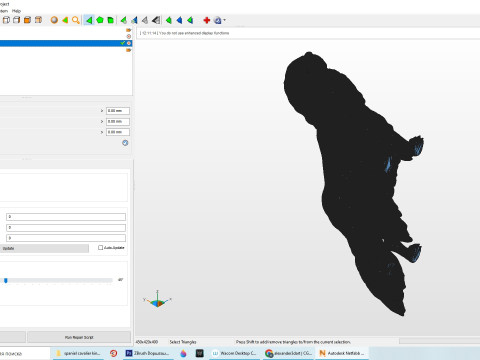Switch to Wacom Desktop Center in taskbar
This screenshot has height=360, width=480.
point(235,353)
